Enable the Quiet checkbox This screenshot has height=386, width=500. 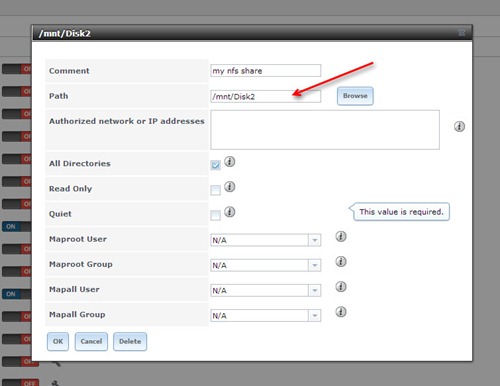pyautogui.click(x=215, y=215)
